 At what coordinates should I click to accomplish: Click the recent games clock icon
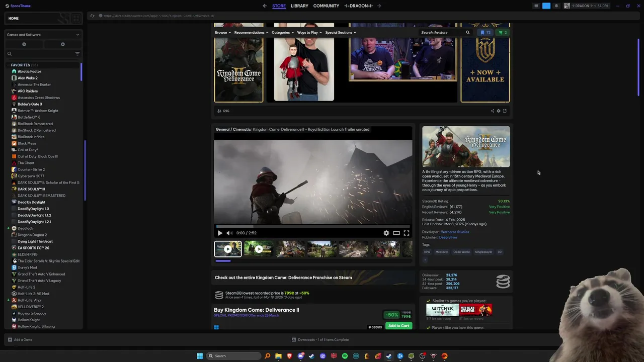[24, 44]
